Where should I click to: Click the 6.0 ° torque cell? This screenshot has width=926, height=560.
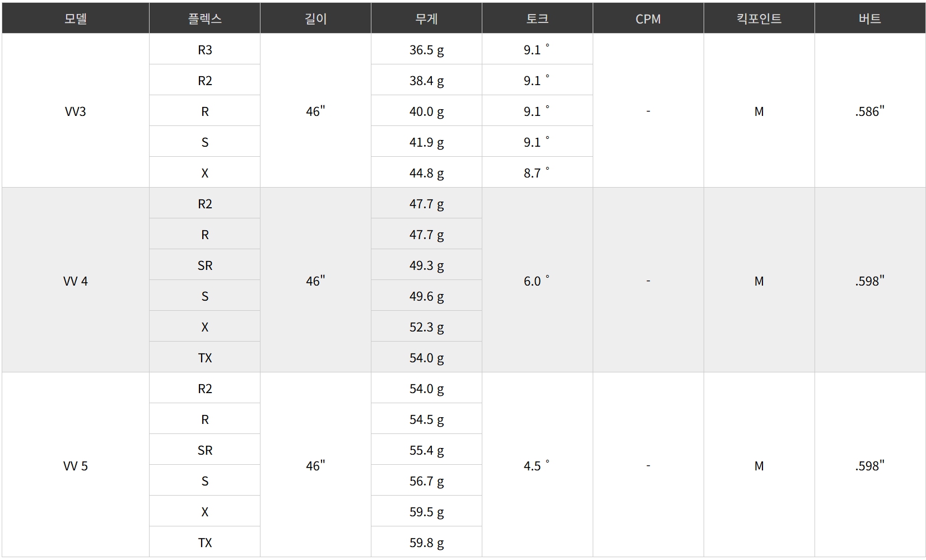point(537,281)
